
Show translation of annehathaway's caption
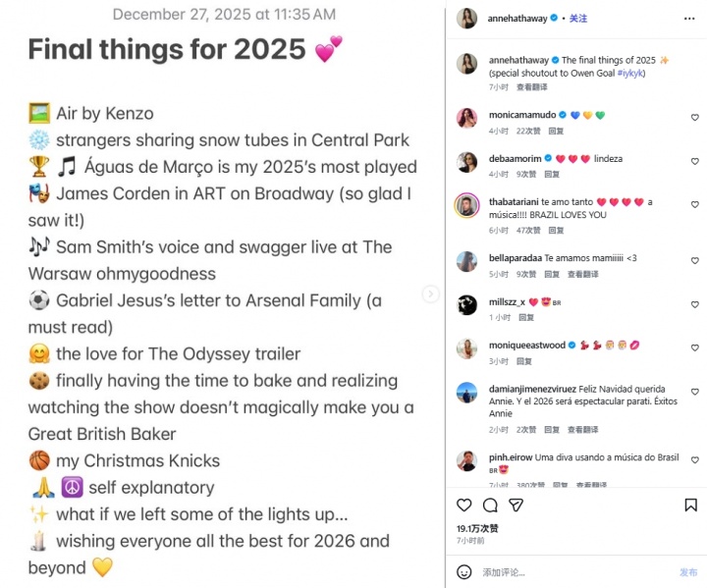(x=532, y=87)
